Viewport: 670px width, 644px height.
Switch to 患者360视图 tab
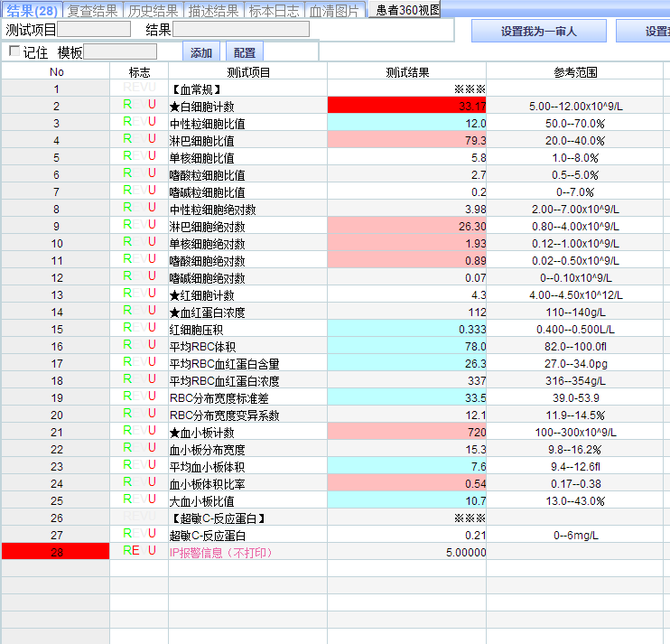pos(408,11)
